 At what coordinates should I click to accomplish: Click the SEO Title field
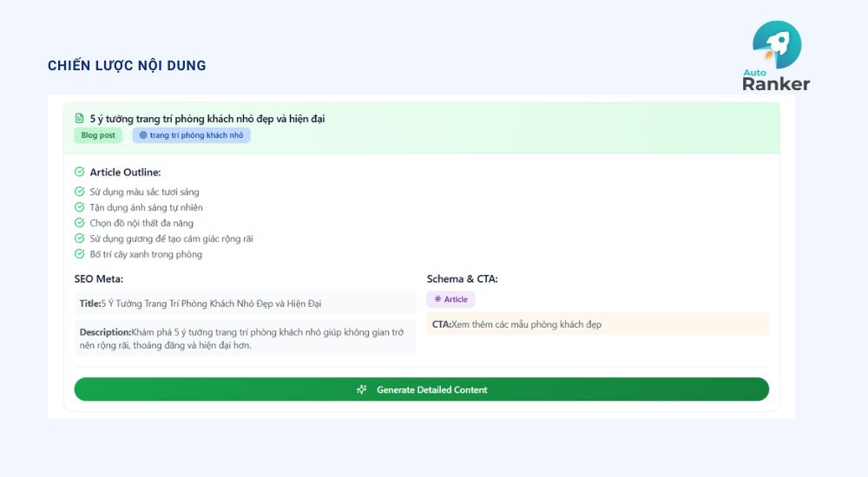(245, 304)
